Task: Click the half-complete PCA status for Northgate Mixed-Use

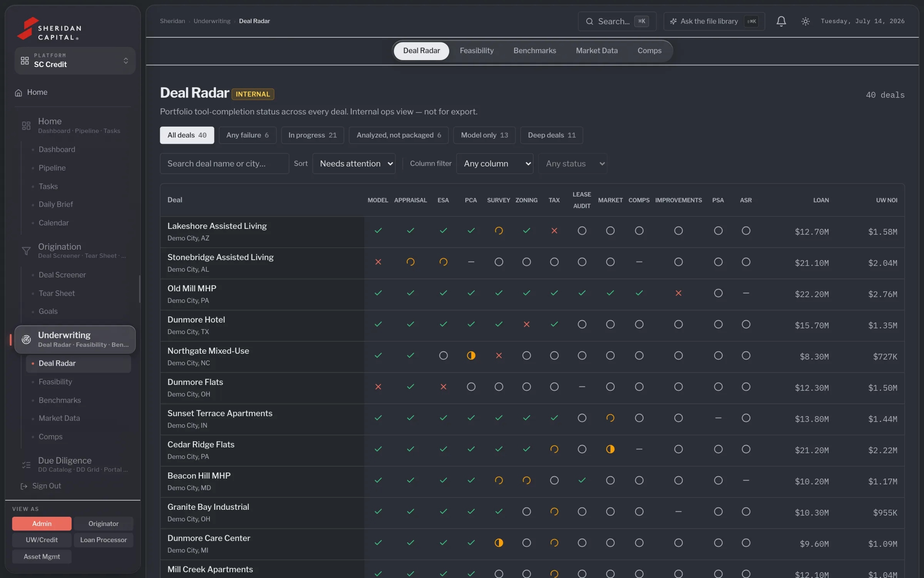Action: point(471,356)
